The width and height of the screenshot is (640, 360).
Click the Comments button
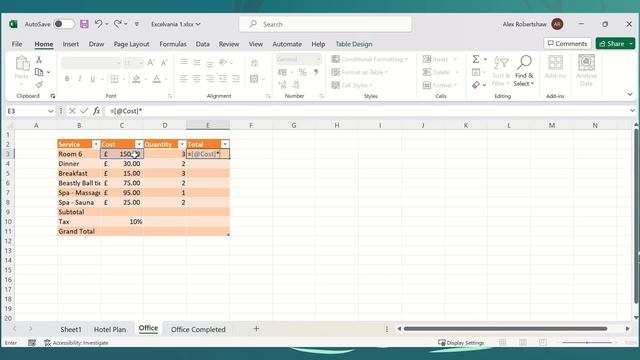567,44
